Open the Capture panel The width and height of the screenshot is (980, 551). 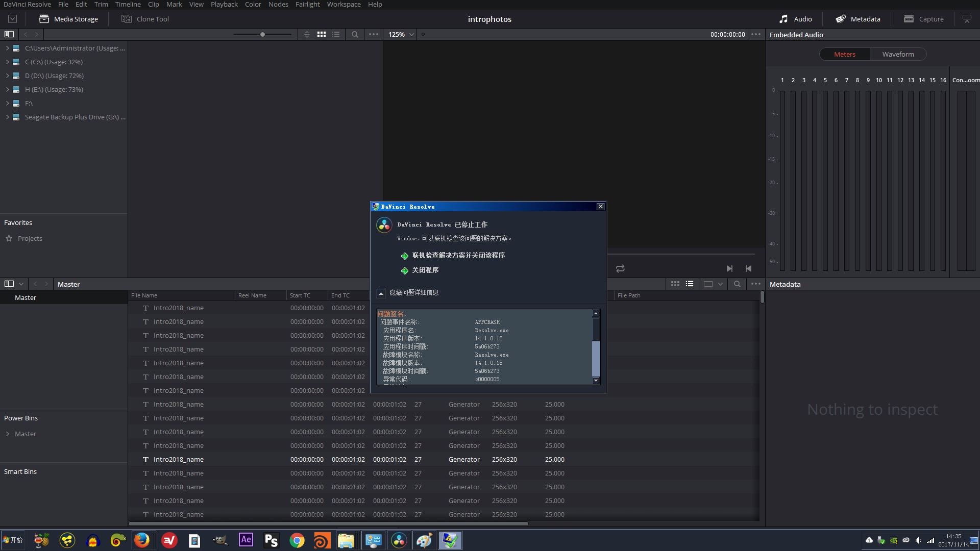[923, 19]
